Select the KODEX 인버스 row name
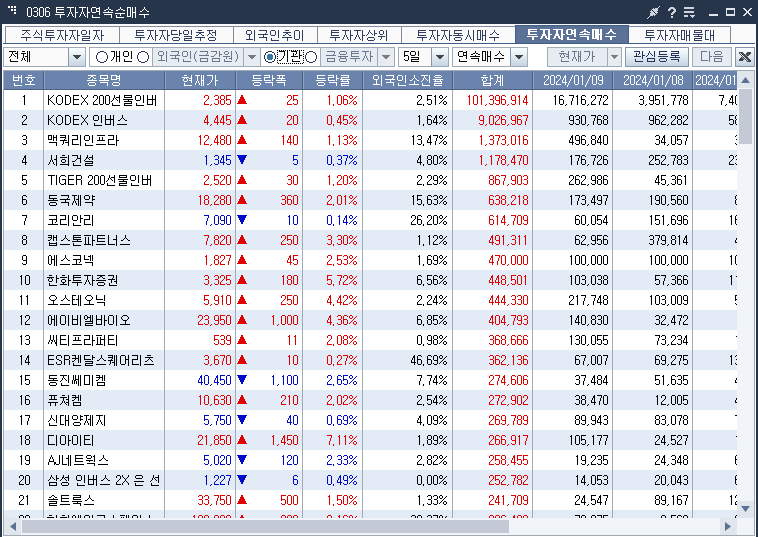 coord(87,120)
